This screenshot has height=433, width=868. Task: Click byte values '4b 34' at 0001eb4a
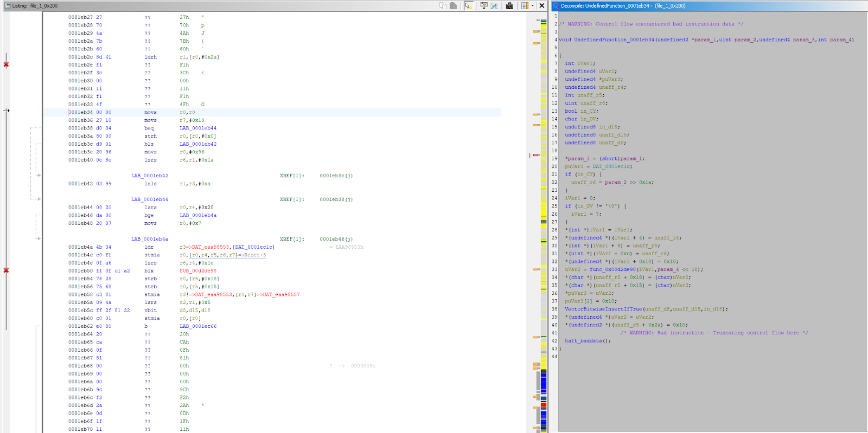pos(104,247)
